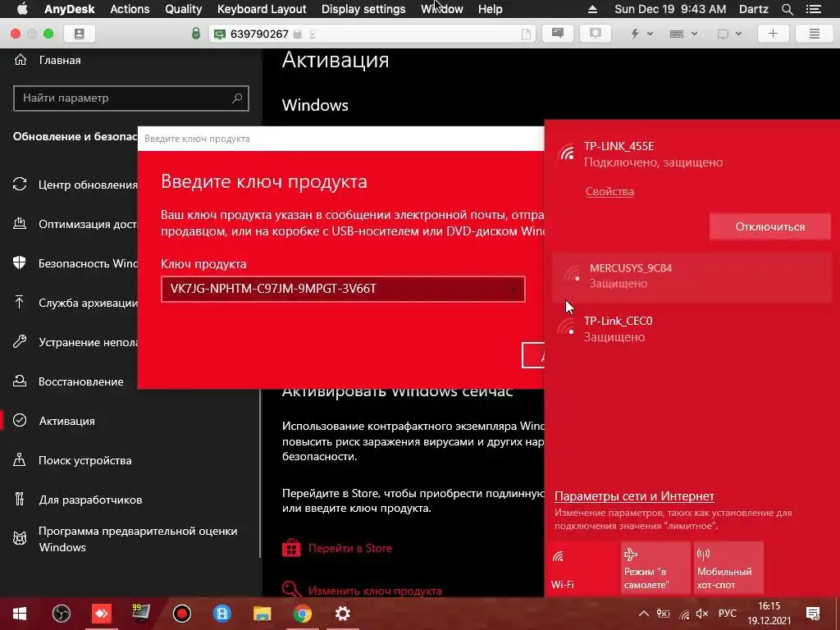The width and height of the screenshot is (840, 630).
Task: Open the AnyDesk app menu
Action: click(70, 9)
